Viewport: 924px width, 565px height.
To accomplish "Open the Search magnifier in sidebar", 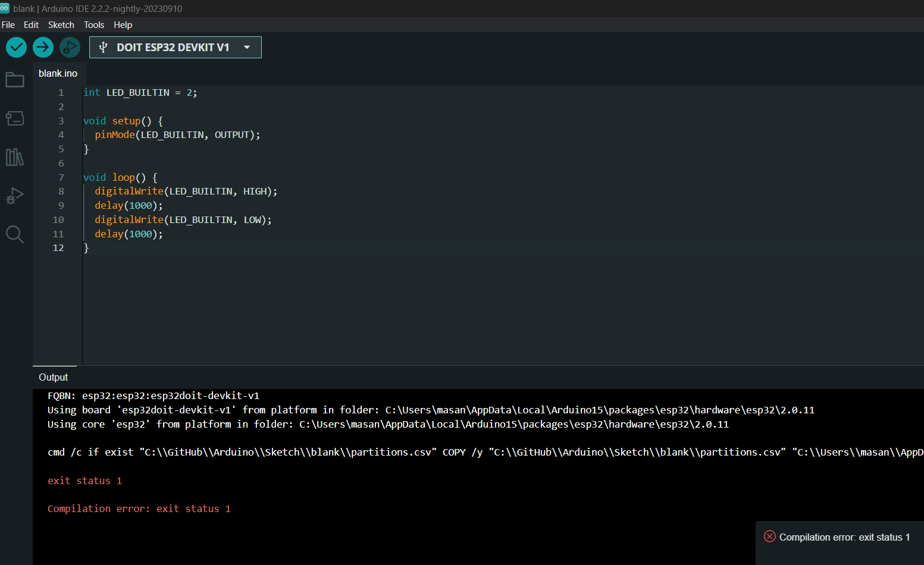I will pos(15,234).
